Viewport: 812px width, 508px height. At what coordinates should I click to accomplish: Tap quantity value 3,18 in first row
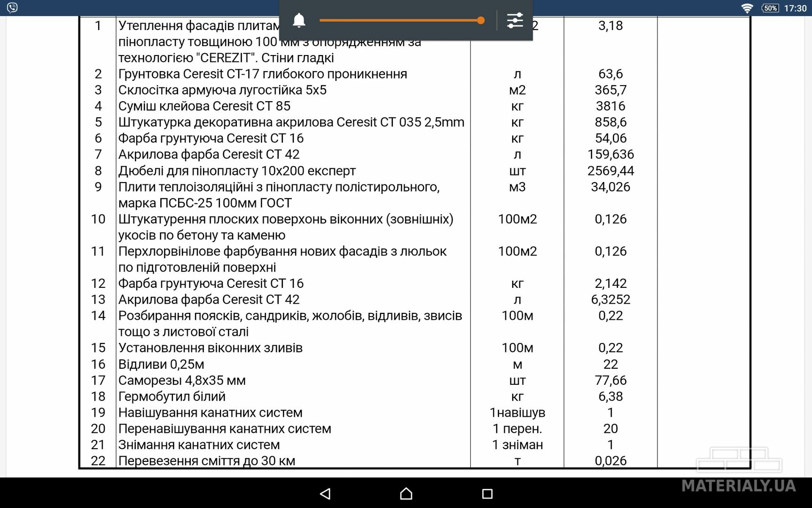(610, 25)
